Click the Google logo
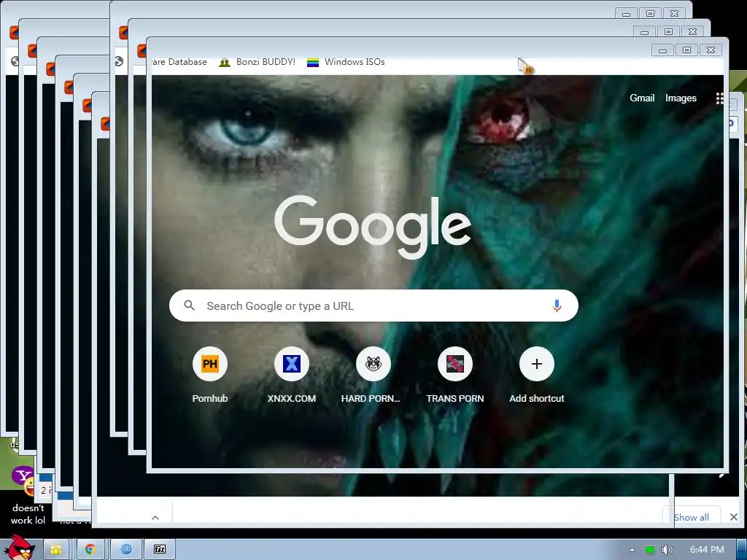This screenshot has height=560, width=747. coord(373,227)
